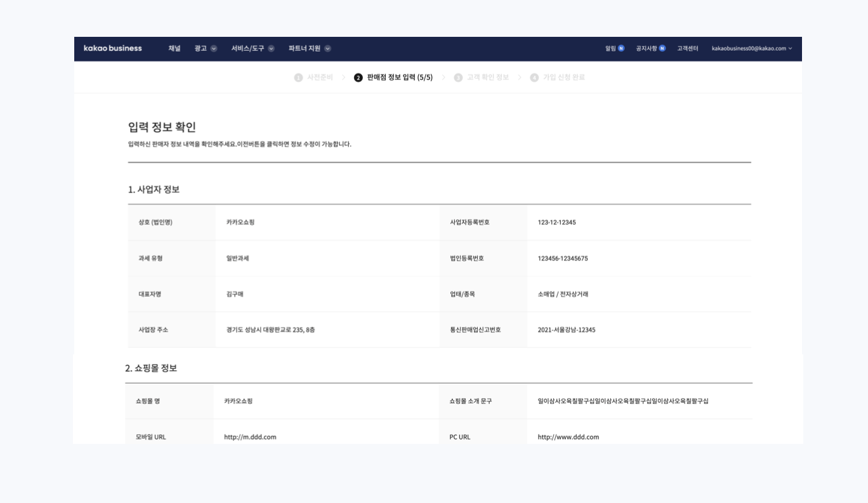Select step 2 판매점 정보 입력 (5/5)

pyautogui.click(x=393, y=77)
